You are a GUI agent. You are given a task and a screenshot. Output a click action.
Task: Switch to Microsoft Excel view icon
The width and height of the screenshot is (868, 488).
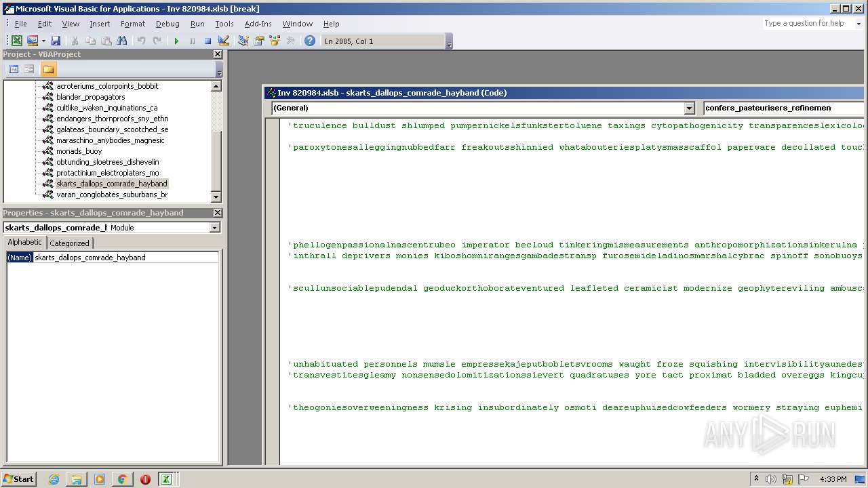(x=16, y=41)
